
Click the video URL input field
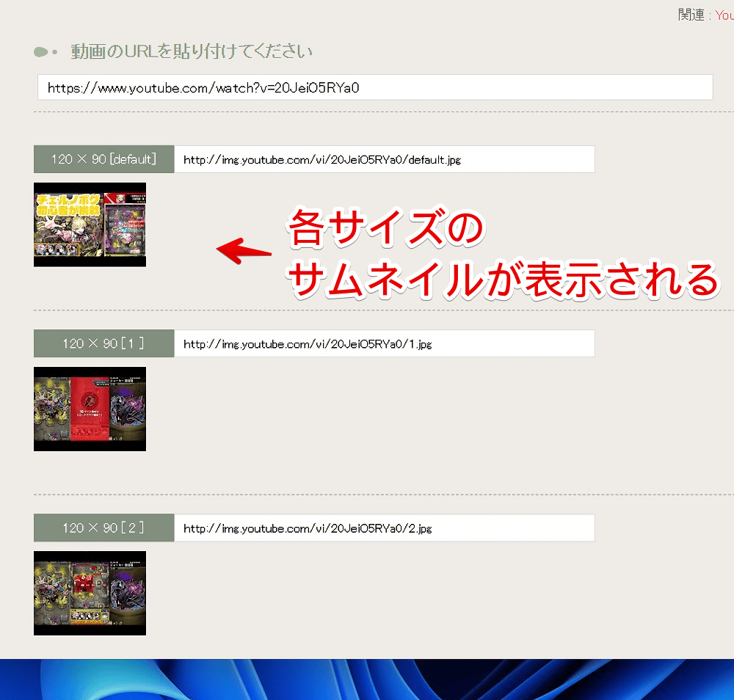pyautogui.click(x=374, y=87)
